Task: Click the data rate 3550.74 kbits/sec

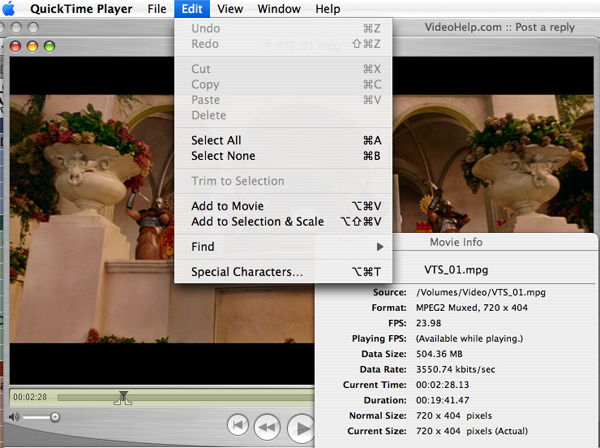Action: click(x=455, y=370)
